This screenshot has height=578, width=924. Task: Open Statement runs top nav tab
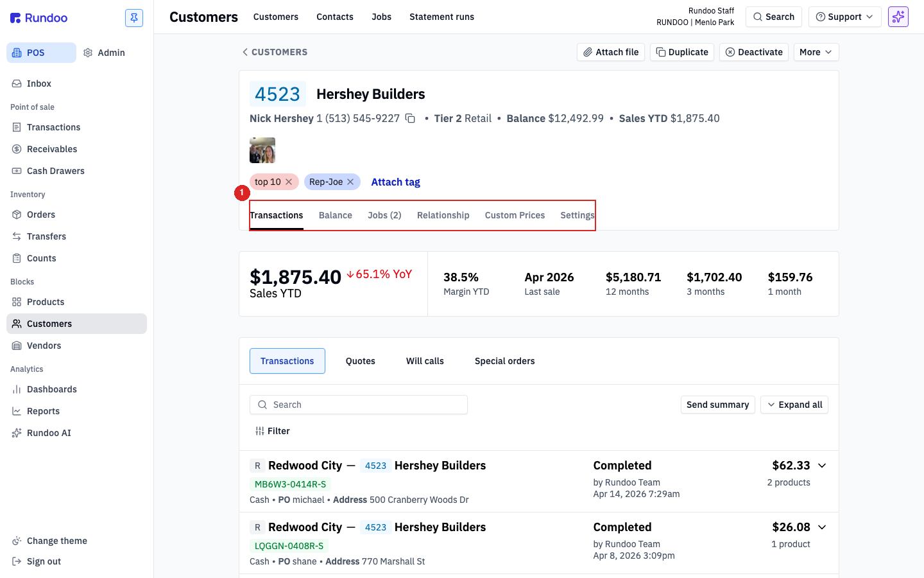(441, 17)
